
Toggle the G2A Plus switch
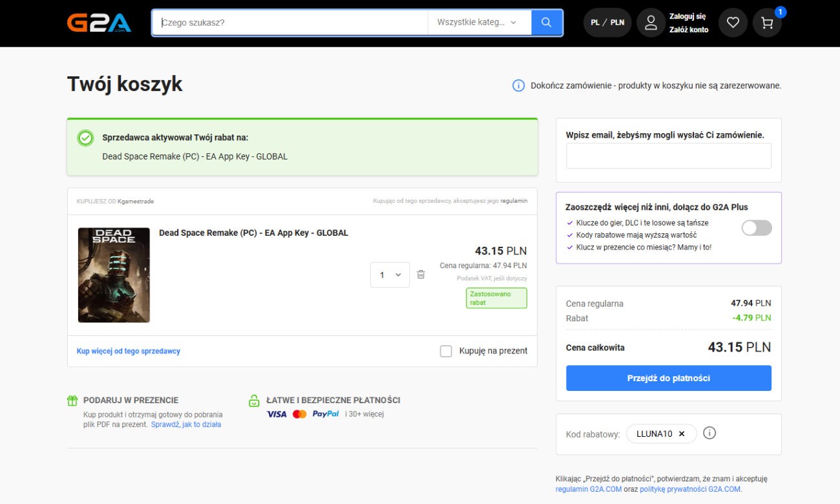pos(757,228)
